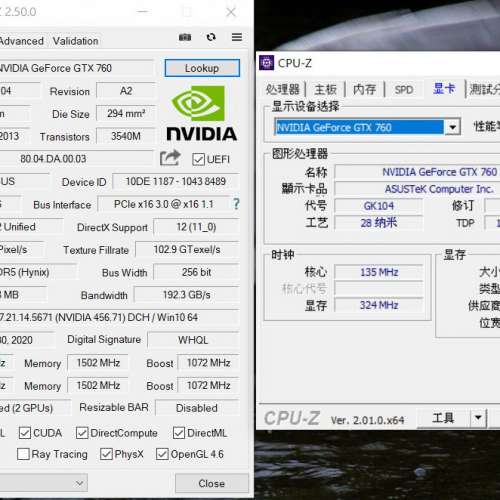Take a screenshot with GPU-Z camera icon

pos(185,37)
